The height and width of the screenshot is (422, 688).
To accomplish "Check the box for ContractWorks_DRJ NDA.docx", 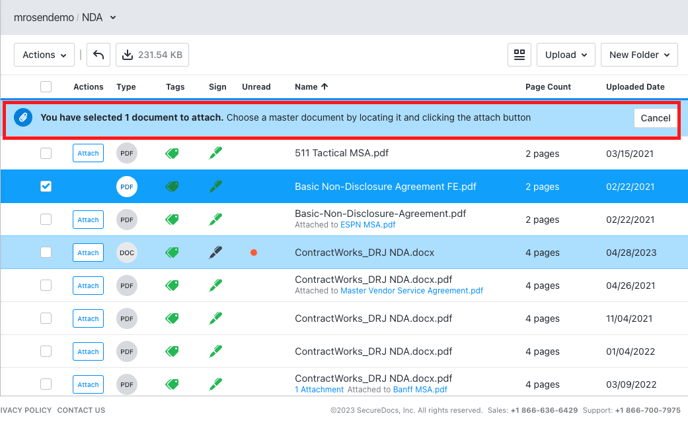I will (46, 252).
